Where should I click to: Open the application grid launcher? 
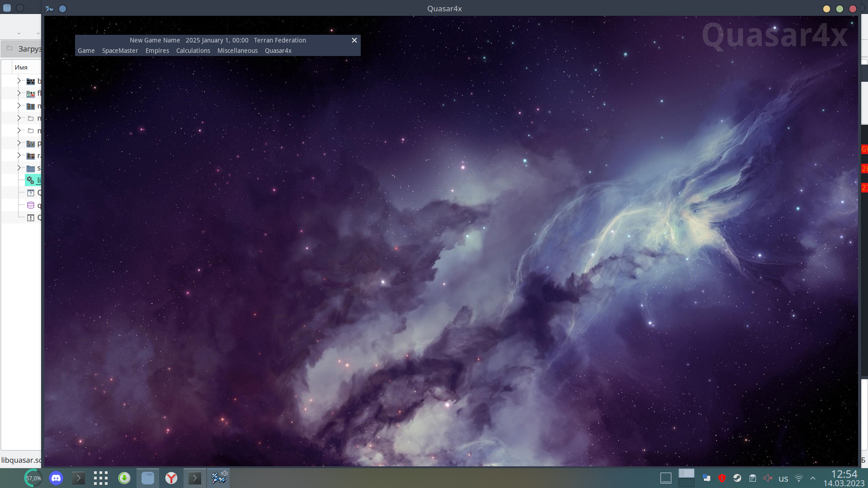tap(101, 478)
